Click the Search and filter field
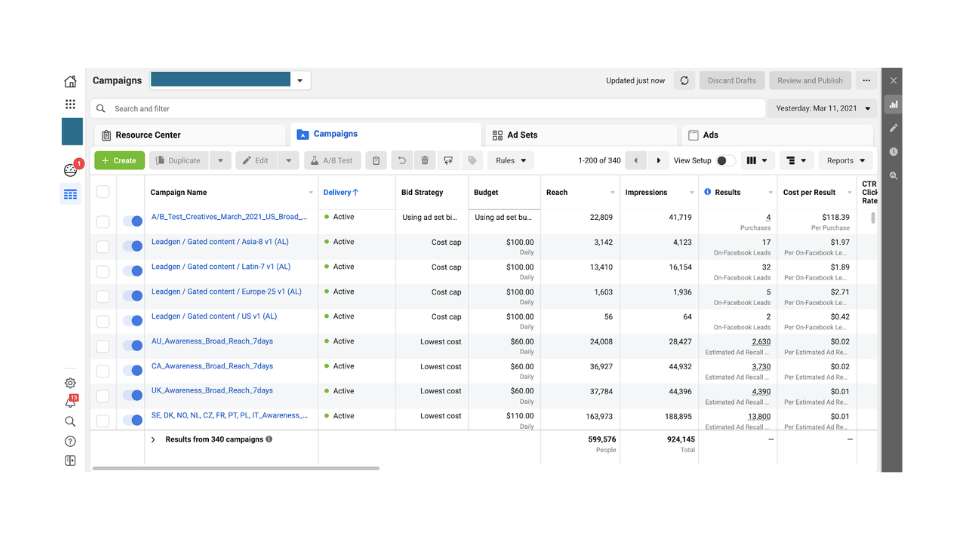This screenshot has height=540, width=960. click(x=427, y=108)
